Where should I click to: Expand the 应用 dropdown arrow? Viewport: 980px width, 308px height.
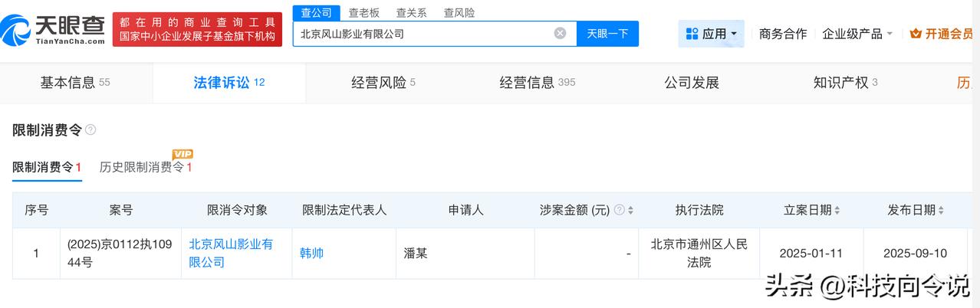click(x=734, y=34)
